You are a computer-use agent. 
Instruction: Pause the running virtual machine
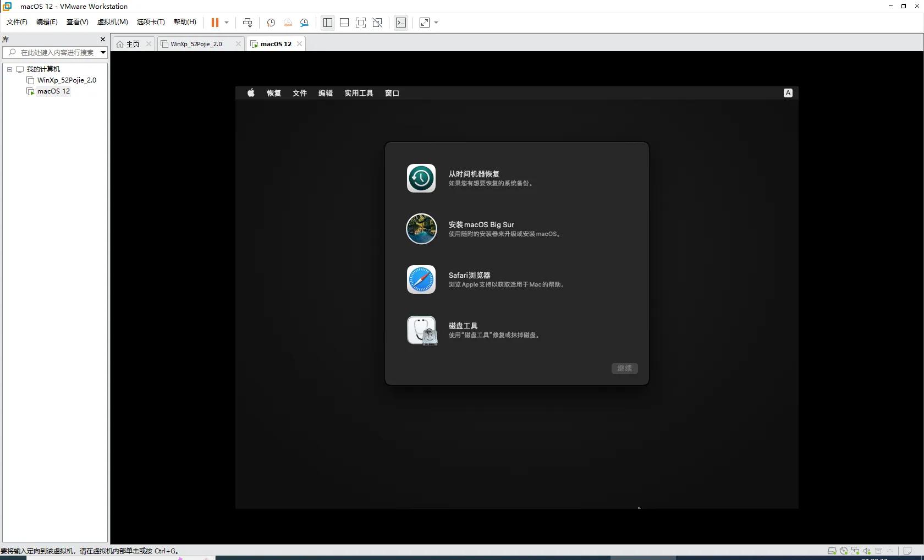point(215,23)
